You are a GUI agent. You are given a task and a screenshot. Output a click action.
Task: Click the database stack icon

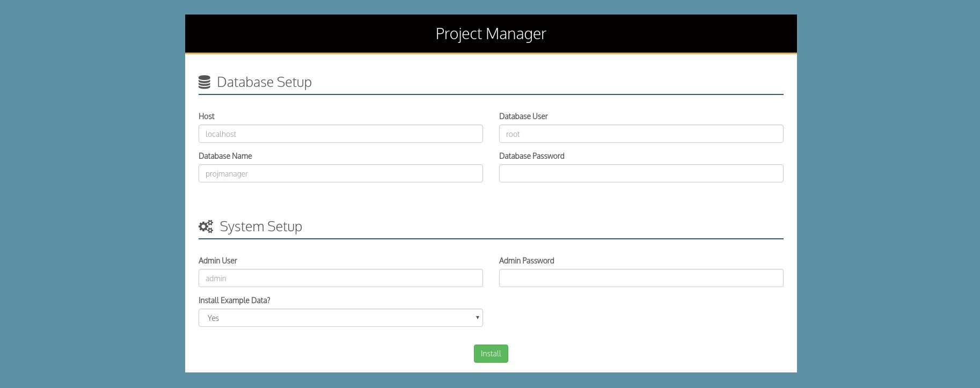[x=204, y=82]
